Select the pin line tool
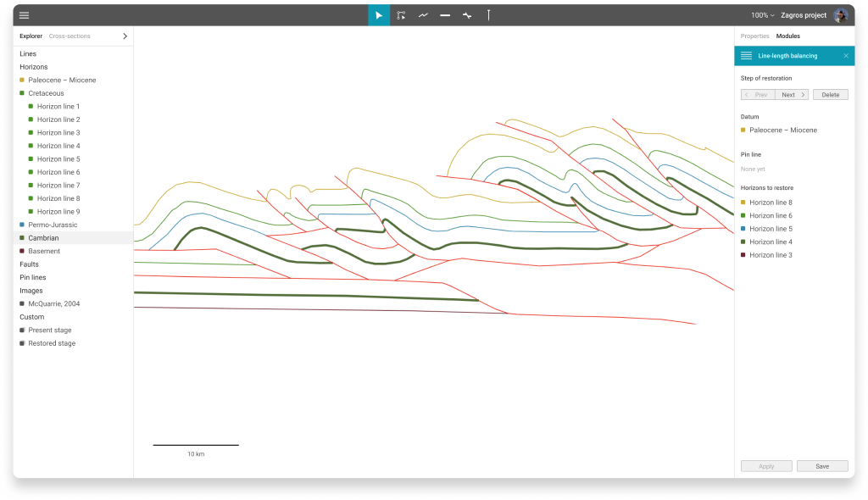 click(x=489, y=15)
